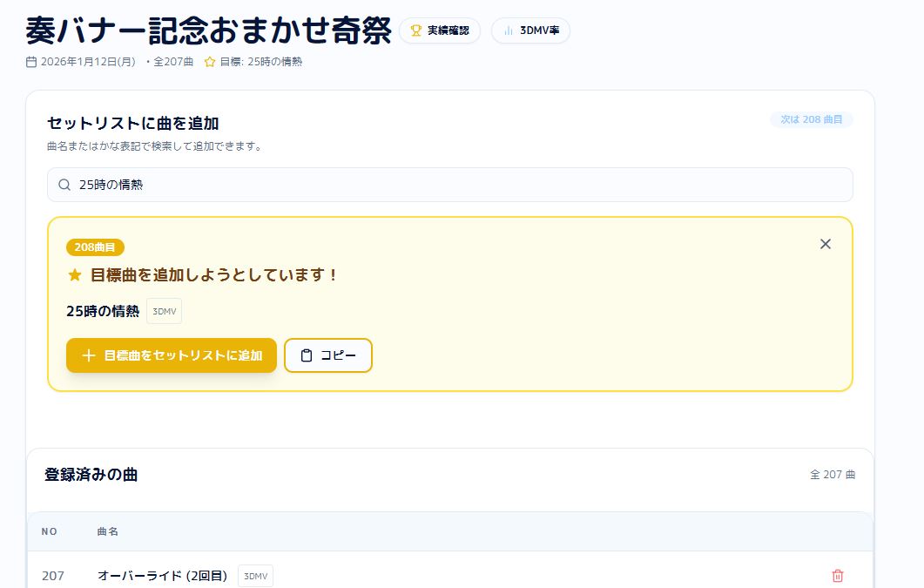Click the 奏バナー記念おまかせ奇祭 page title
The width and height of the screenshot is (924, 588).
coord(208,30)
